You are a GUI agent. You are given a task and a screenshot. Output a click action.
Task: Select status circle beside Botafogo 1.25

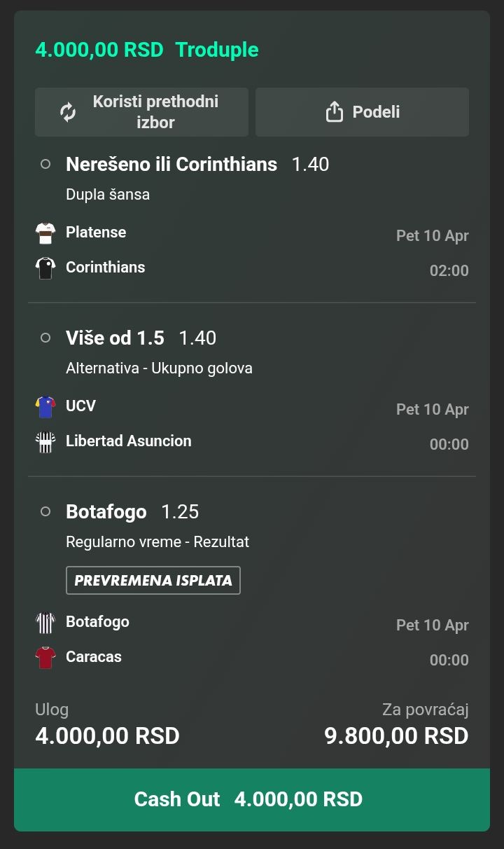click(x=45, y=511)
